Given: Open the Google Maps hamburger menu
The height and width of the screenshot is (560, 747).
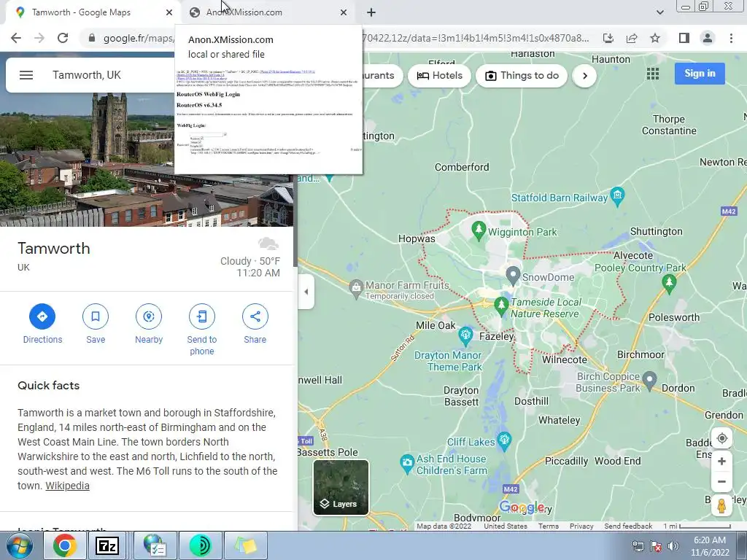Looking at the screenshot, I should coord(26,75).
